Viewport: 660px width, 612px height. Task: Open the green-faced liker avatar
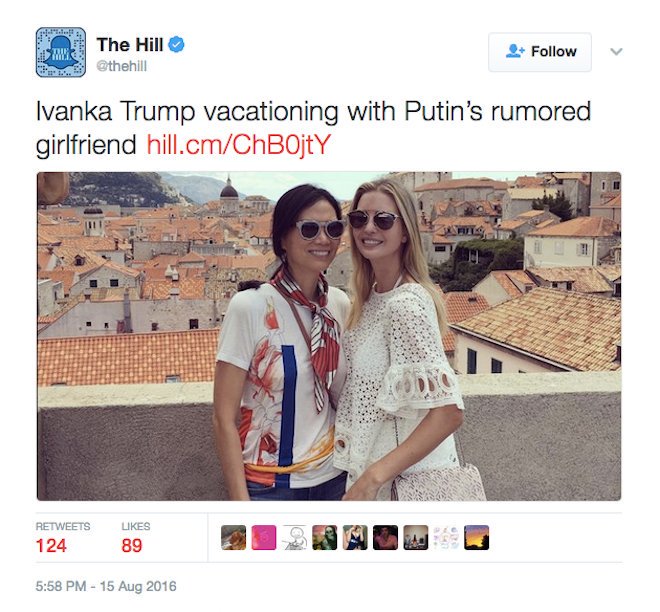tap(325, 537)
